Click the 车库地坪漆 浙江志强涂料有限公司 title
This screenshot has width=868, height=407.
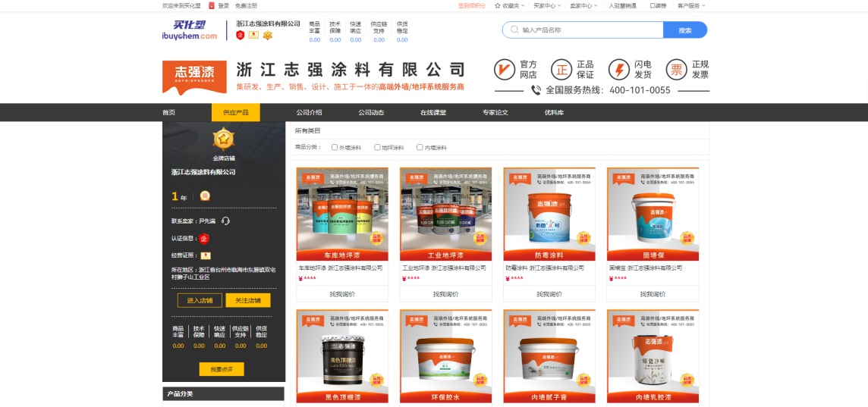pyautogui.click(x=341, y=268)
